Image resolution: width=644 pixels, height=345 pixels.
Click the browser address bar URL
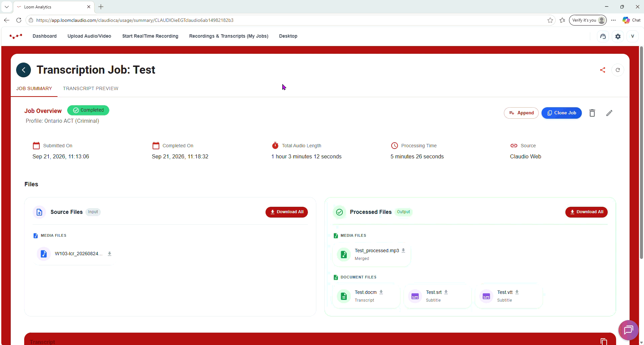tap(135, 20)
